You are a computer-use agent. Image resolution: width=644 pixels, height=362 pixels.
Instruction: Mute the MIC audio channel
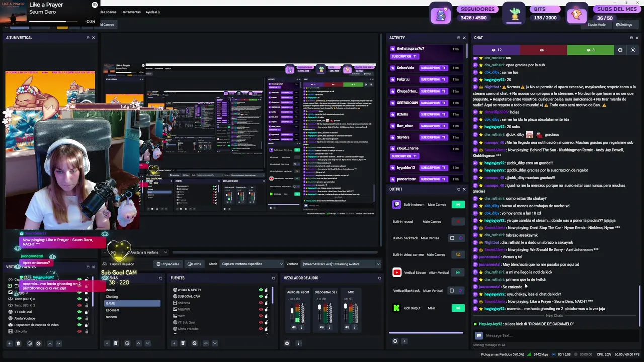(347, 327)
